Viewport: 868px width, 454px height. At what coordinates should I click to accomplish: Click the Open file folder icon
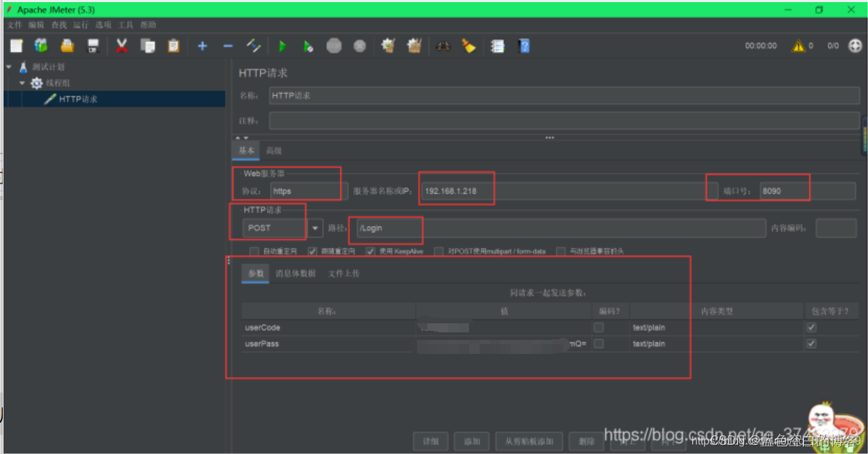67,46
